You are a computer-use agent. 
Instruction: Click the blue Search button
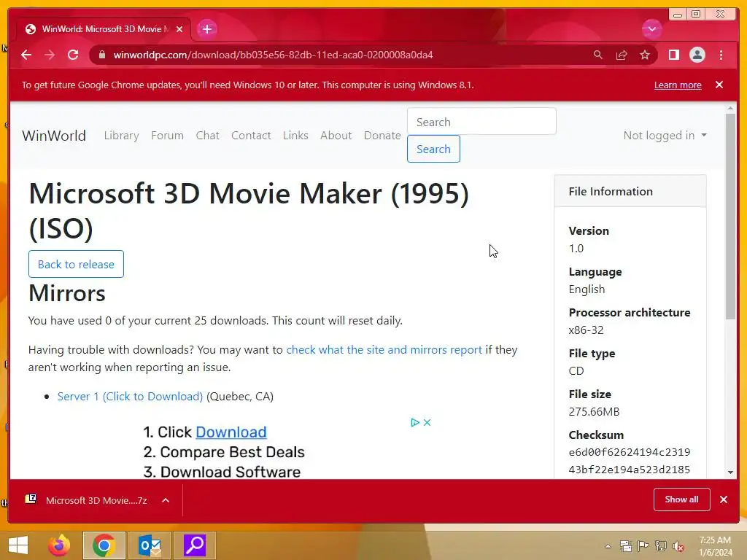tap(433, 149)
